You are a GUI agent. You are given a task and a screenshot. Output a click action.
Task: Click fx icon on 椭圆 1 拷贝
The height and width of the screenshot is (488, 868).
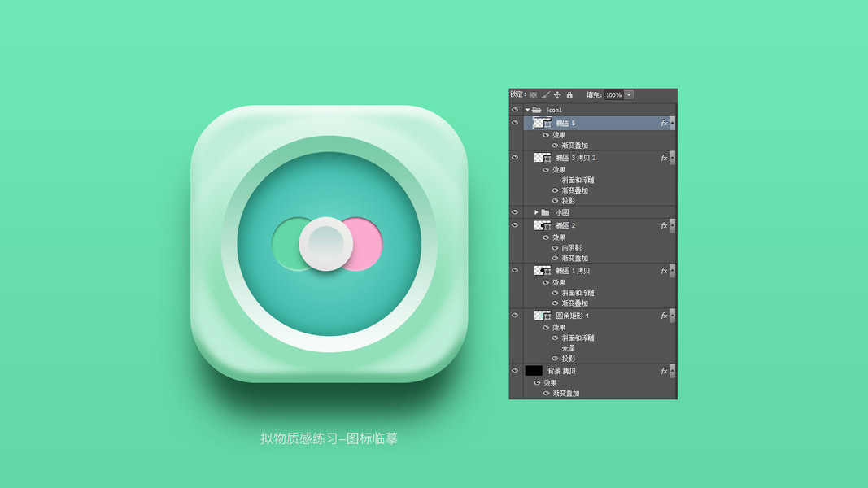point(664,271)
